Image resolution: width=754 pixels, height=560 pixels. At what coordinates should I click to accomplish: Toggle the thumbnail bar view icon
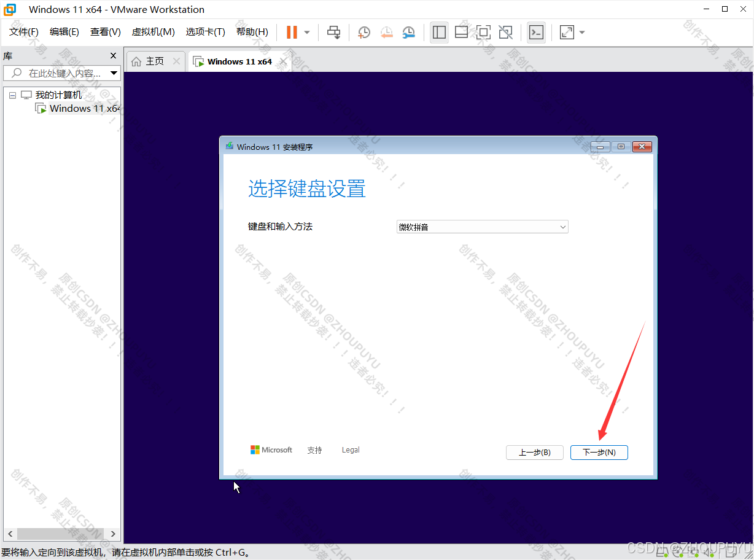point(461,32)
